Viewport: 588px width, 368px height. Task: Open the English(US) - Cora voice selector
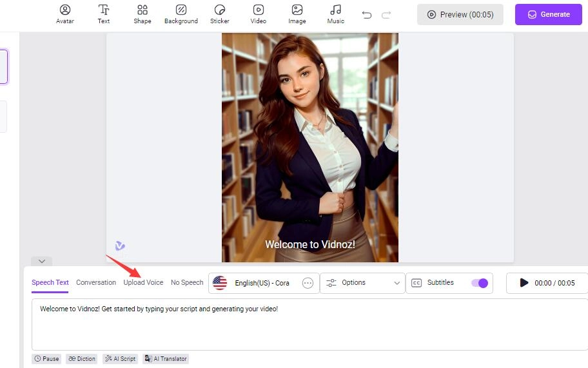(x=255, y=283)
